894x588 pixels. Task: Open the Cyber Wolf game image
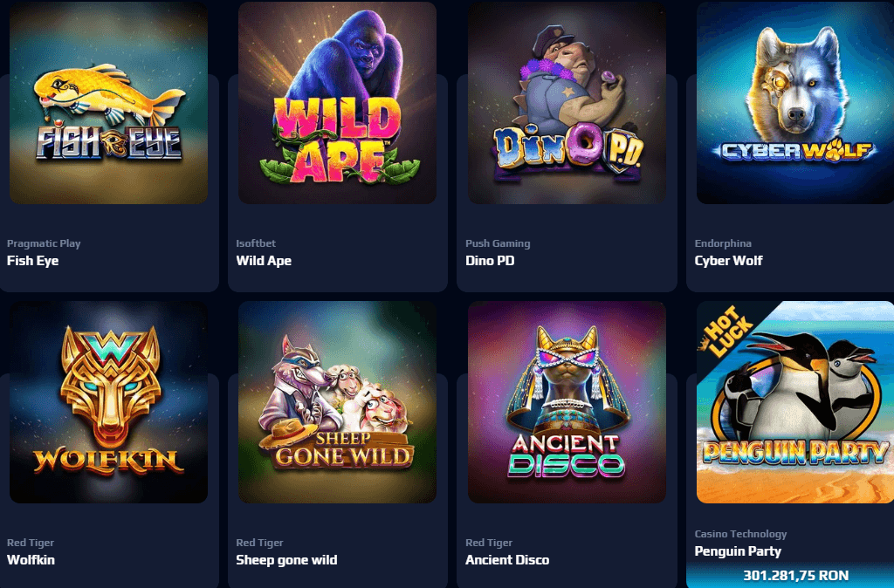[795, 103]
